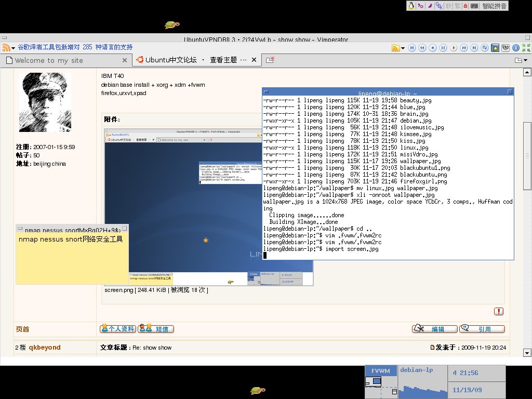Open the starred bookmarks book icon
This screenshot has width=532, height=399.
click(x=495, y=48)
